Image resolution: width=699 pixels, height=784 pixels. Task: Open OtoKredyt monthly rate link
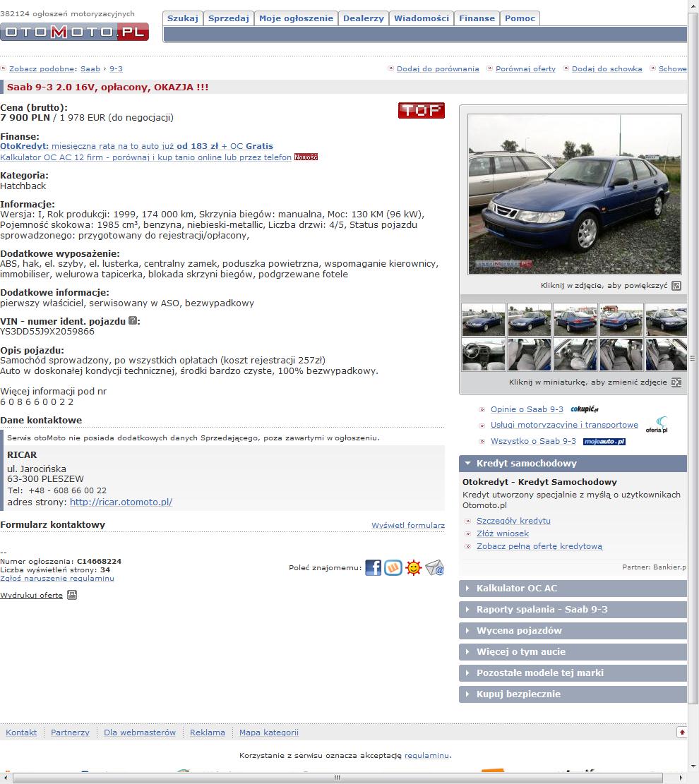click(x=136, y=146)
